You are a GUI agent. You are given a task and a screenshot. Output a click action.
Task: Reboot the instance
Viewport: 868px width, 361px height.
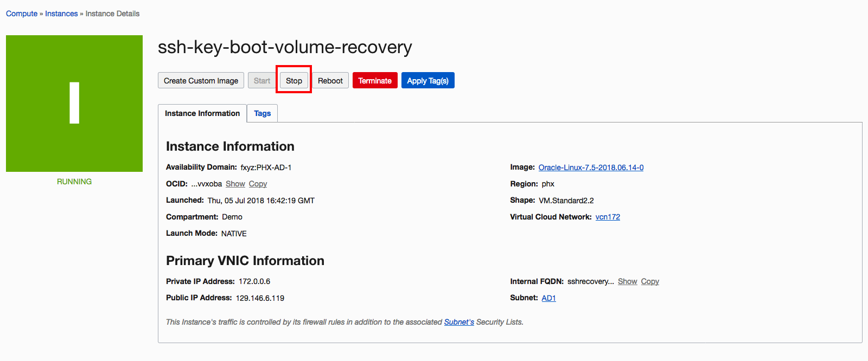click(330, 81)
